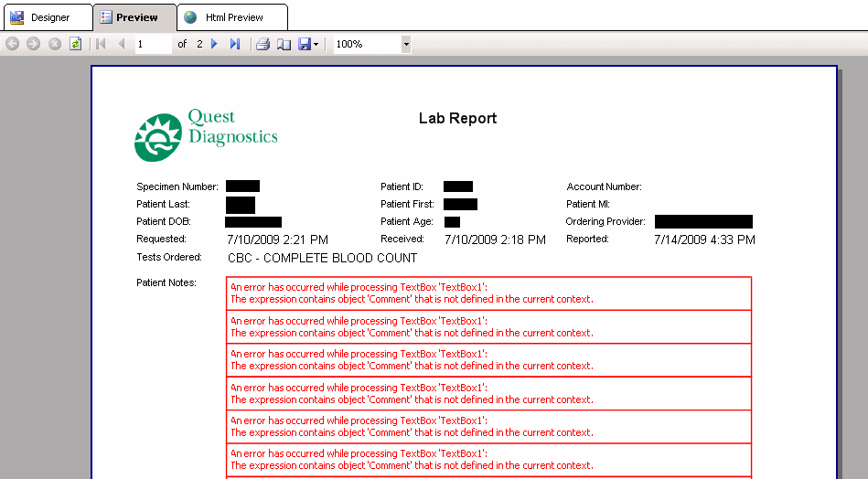This screenshot has width=868, height=479.
Task: Click the first TextBox1 error box
Action: tap(488, 293)
